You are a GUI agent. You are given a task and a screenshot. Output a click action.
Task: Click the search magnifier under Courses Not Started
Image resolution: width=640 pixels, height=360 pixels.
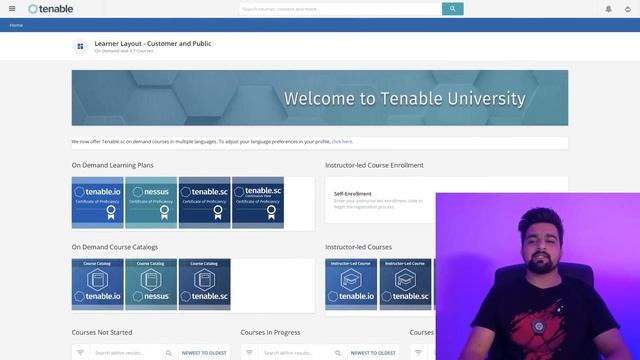click(x=169, y=353)
